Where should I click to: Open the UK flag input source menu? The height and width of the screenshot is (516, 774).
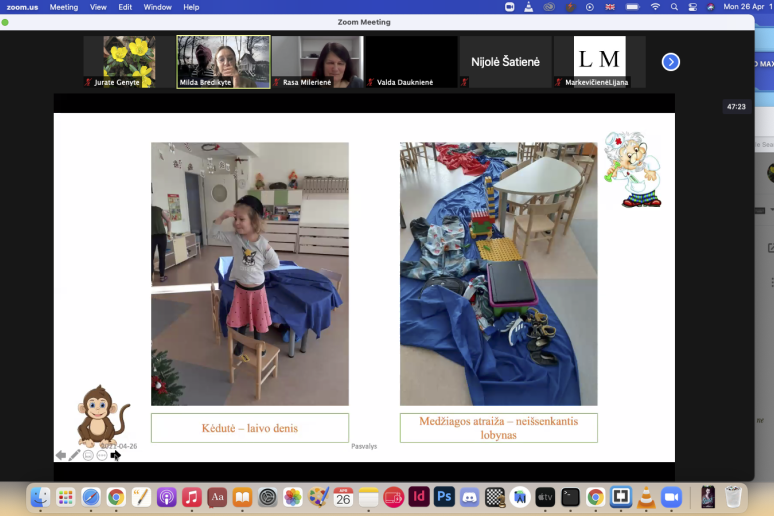610,7
